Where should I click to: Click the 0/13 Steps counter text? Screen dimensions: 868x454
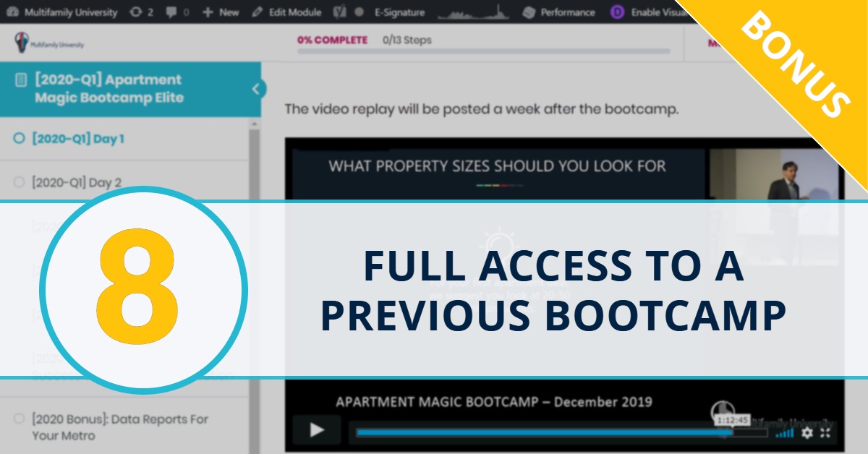click(407, 40)
